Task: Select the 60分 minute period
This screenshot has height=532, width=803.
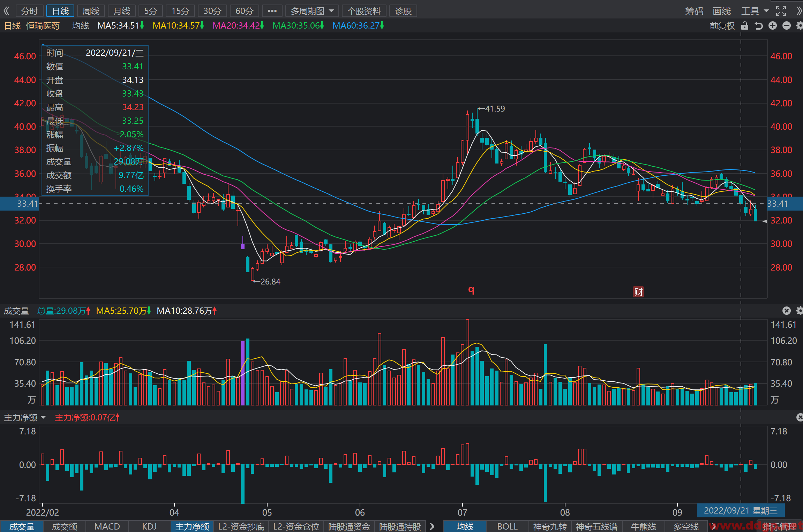Action: click(x=244, y=11)
